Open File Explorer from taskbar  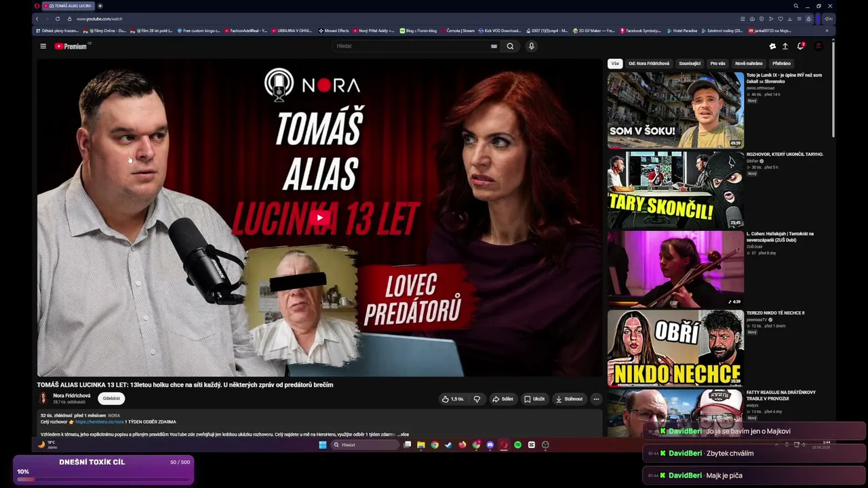[420, 445]
